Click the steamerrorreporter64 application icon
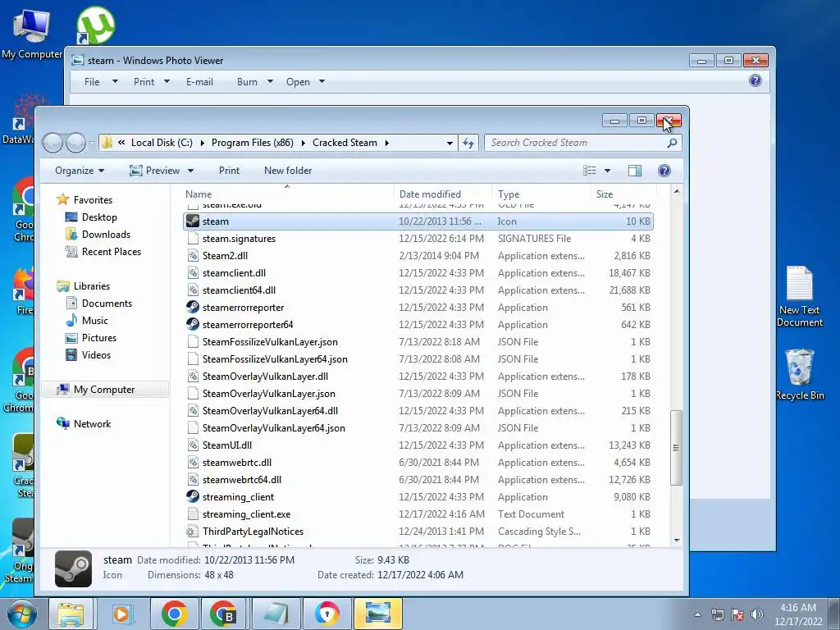The height and width of the screenshot is (630, 840). click(192, 325)
